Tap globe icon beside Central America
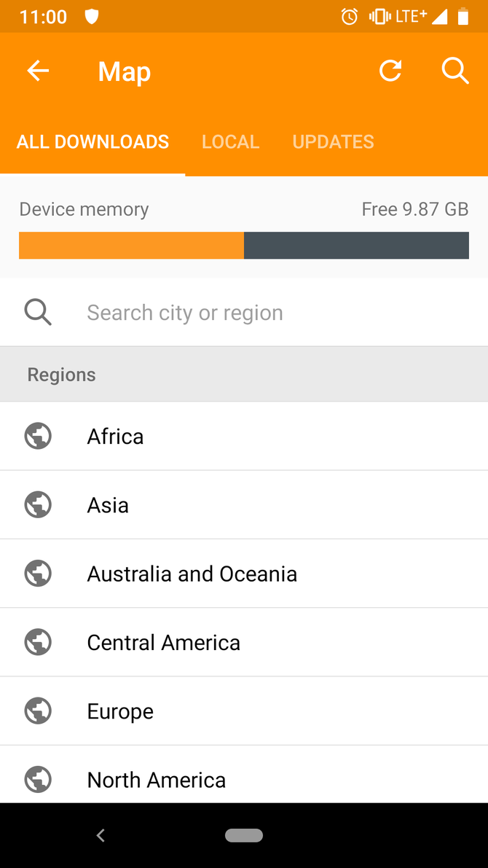Viewport: 488px width, 868px height. [x=38, y=642]
